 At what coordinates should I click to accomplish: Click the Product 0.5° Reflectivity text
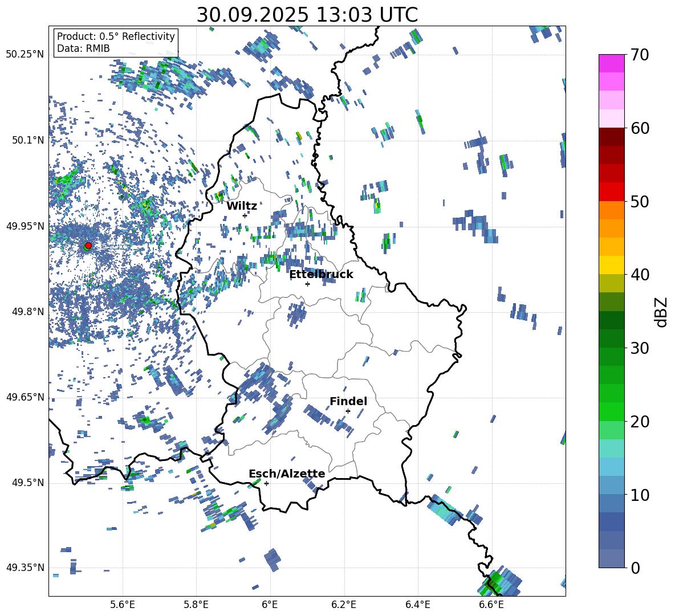[x=116, y=36]
